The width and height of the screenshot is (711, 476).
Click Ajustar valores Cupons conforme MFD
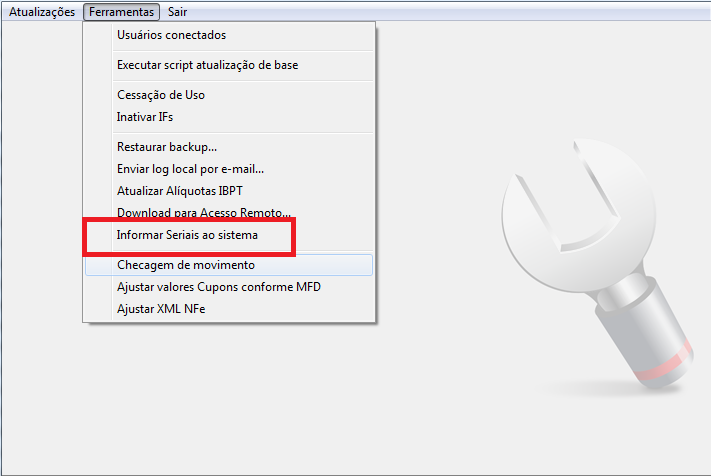pos(218,287)
